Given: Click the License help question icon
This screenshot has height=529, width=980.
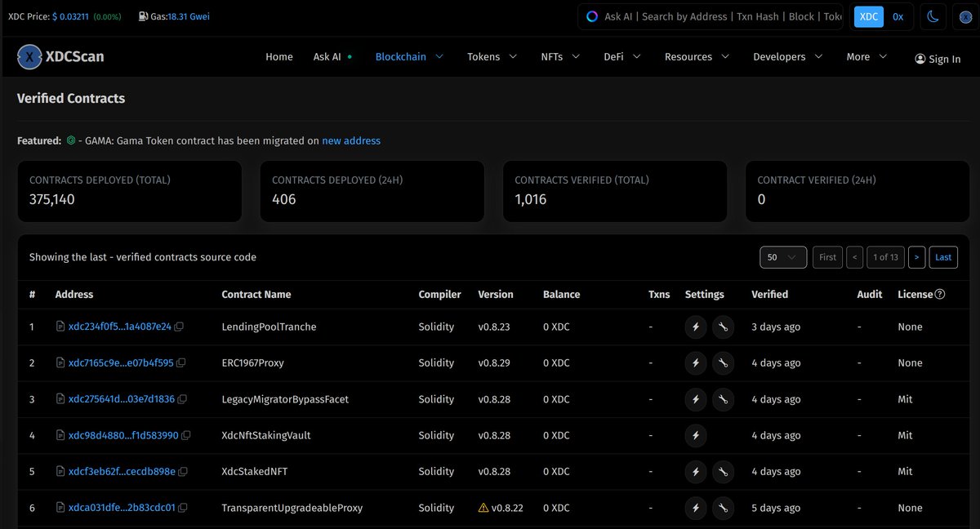Looking at the screenshot, I should click(940, 294).
